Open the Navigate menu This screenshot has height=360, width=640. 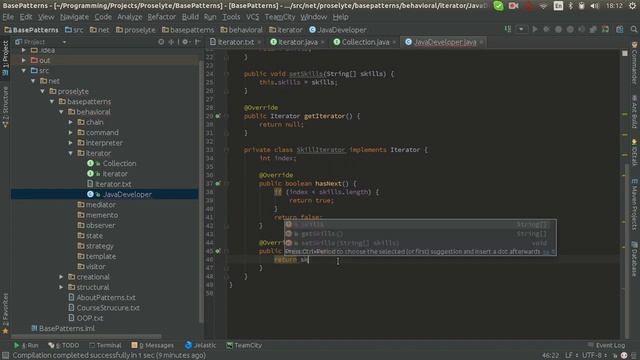[74, 17]
